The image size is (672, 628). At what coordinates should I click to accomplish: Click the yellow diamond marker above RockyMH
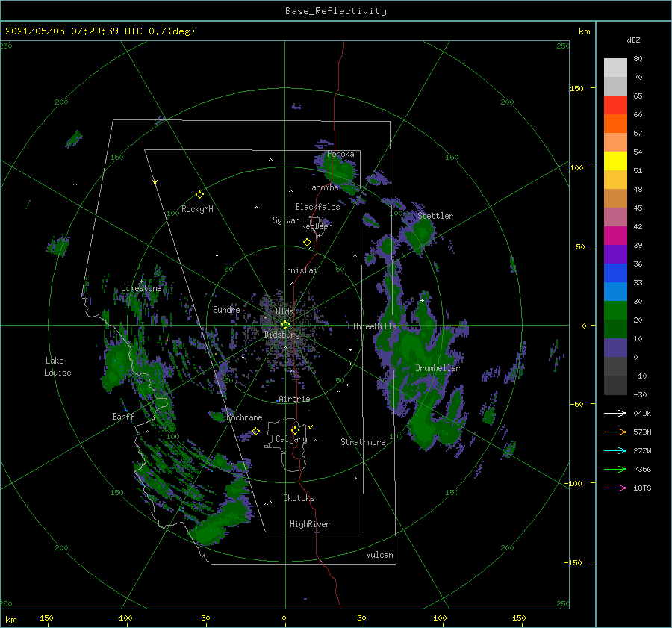199,195
